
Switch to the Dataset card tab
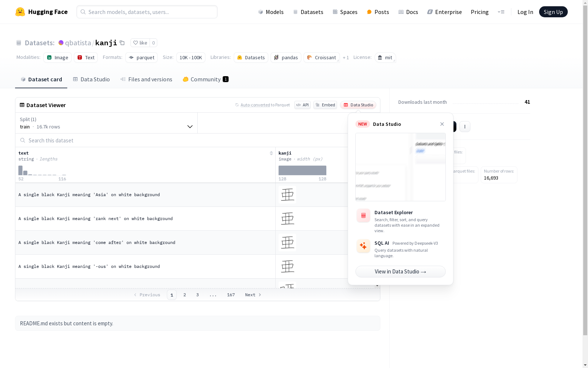[x=41, y=79]
